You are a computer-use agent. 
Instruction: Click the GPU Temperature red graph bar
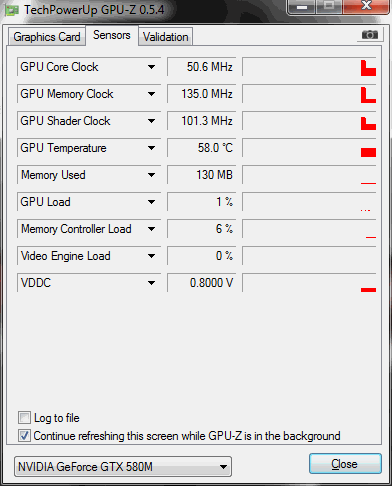[368, 152]
